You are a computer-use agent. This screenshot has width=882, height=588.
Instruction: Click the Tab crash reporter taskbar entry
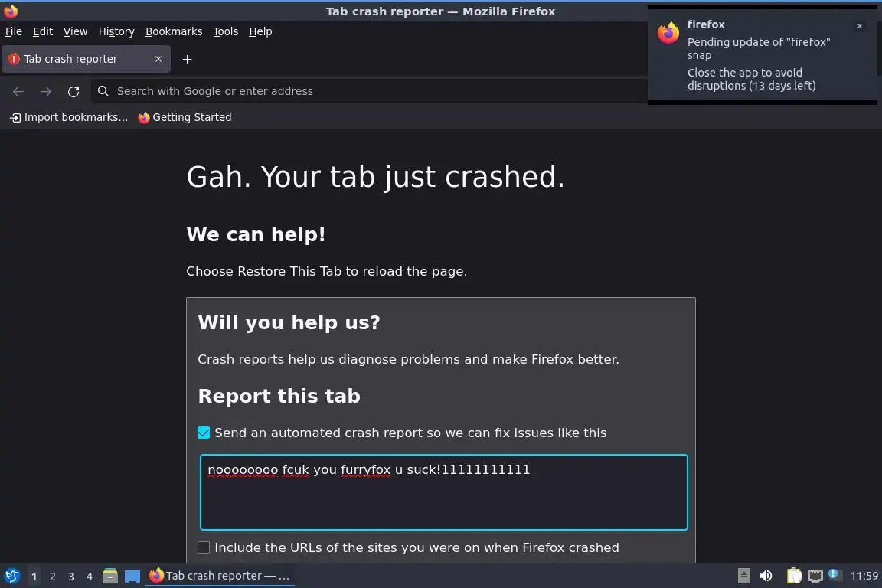point(220,576)
